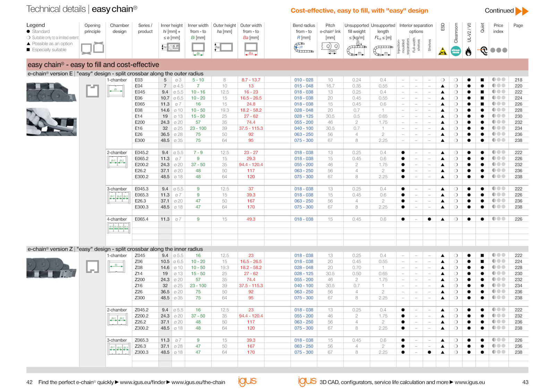The image size is (555, 392).
Task: Click the Price index three-dot icon
Action: (x=499, y=50)
